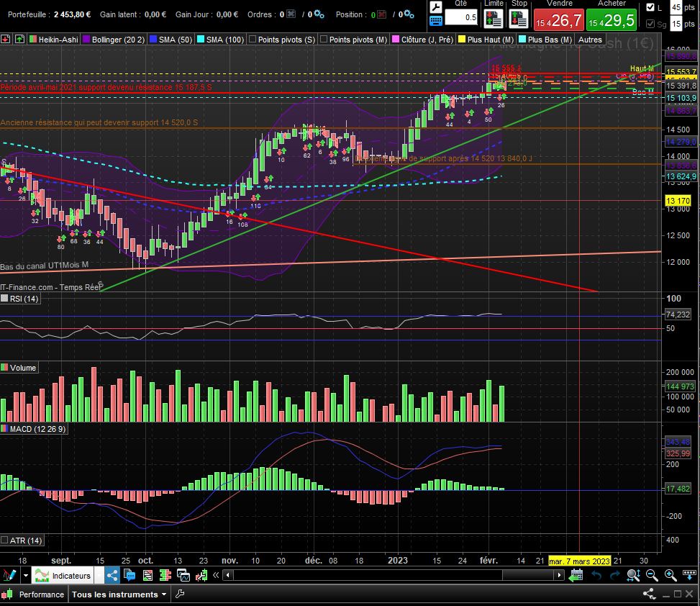Click the Gain latent 0,00 € value
This screenshot has width=700, height=606.
coord(155,14)
